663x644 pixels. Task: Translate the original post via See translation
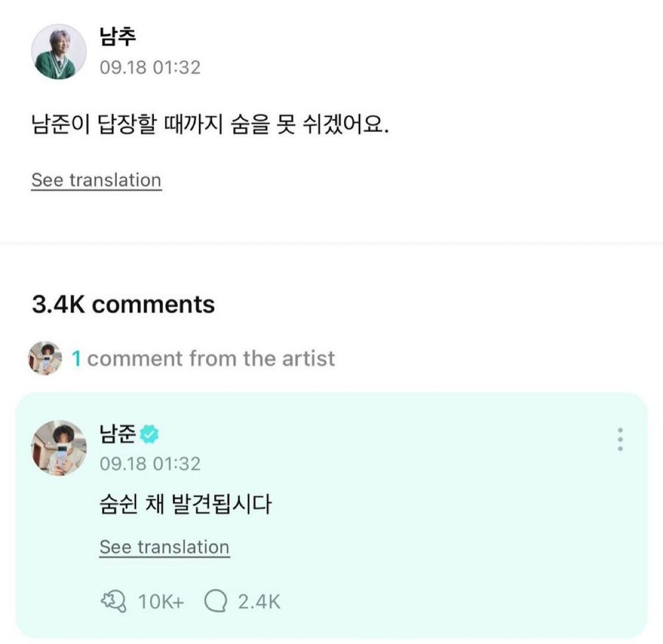(x=96, y=180)
